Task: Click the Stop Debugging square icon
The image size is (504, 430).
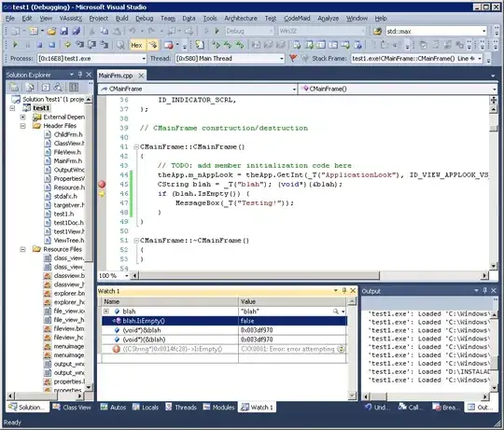Action: pos(39,45)
